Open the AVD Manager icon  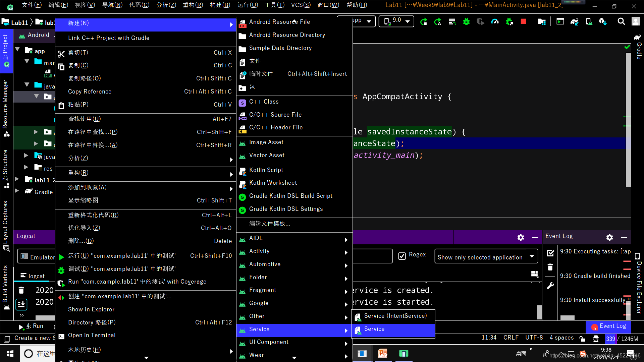pyautogui.click(x=589, y=22)
